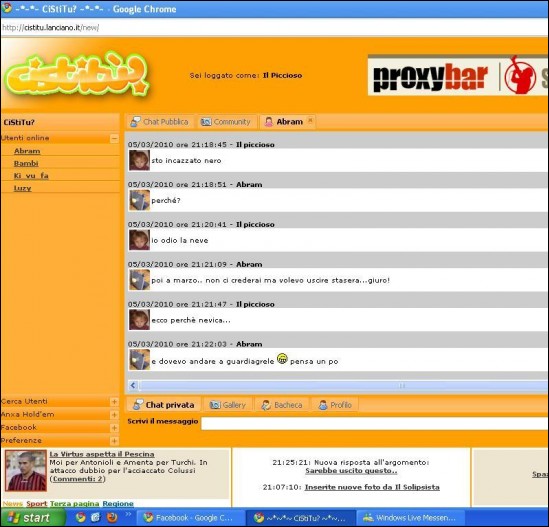Expand the Preferenze section

(x=114, y=441)
